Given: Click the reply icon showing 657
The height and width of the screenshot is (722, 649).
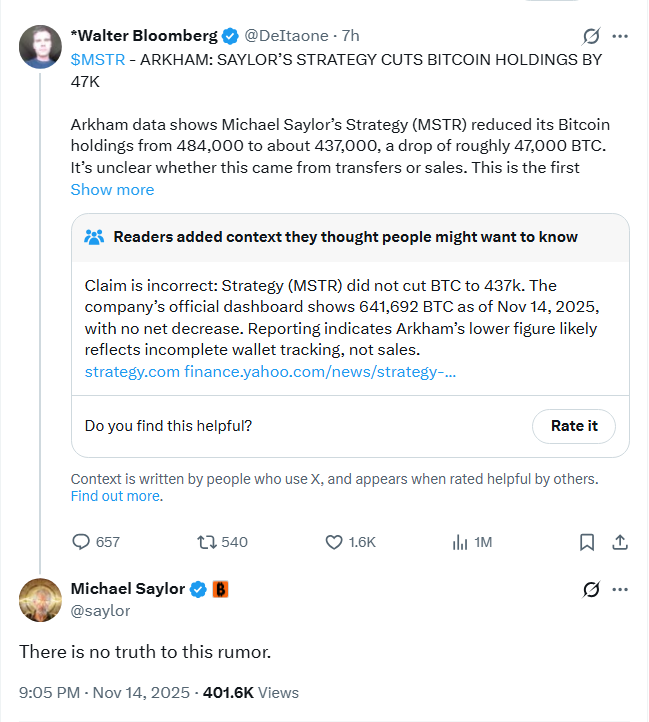Looking at the screenshot, I should [82, 541].
